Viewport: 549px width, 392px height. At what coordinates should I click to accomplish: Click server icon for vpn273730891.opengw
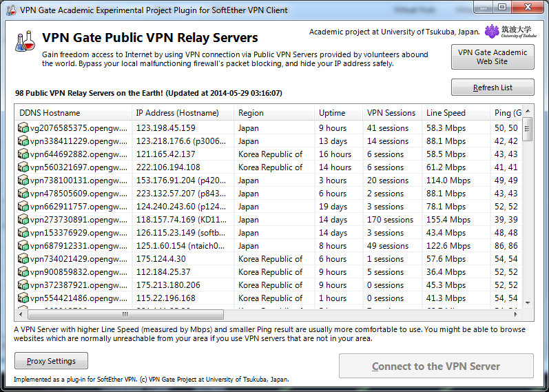pos(23,220)
